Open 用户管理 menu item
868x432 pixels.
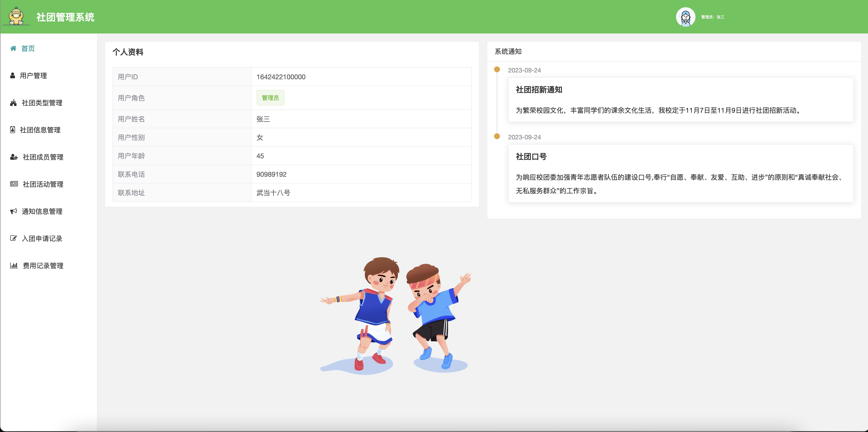(x=33, y=75)
